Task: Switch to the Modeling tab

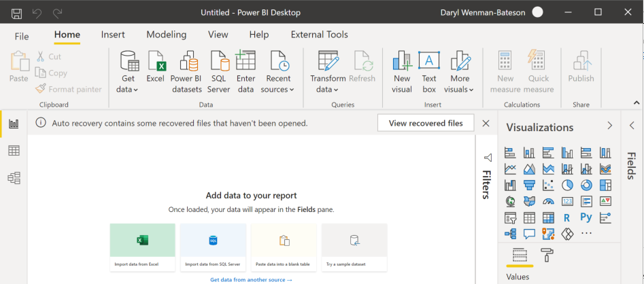Action: (167, 35)
